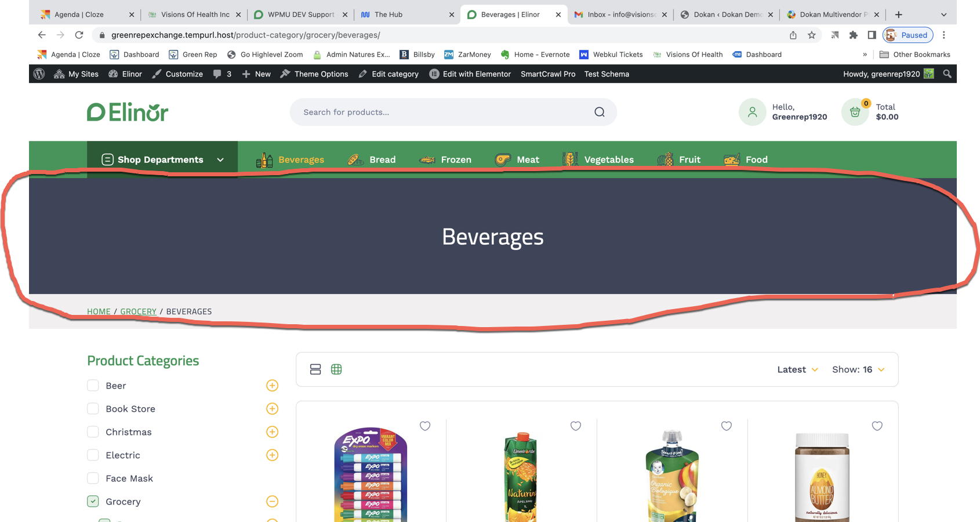Click the browser back arrow
This screenshot has width=980, height=522.
coord(42,35)
